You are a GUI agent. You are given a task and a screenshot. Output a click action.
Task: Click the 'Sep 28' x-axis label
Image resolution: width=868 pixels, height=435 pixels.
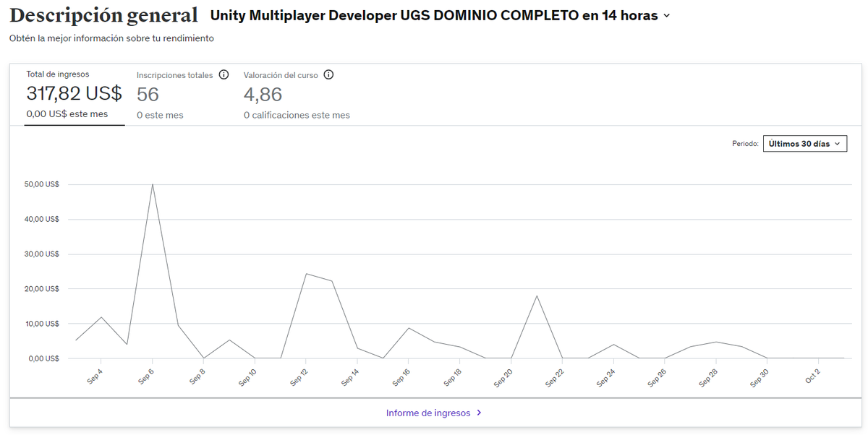709,376
